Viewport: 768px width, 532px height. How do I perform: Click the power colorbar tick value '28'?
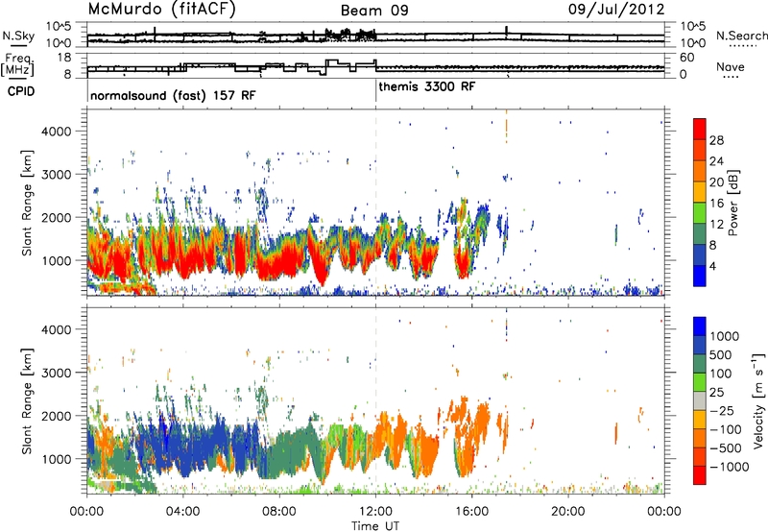coord(716,140)
